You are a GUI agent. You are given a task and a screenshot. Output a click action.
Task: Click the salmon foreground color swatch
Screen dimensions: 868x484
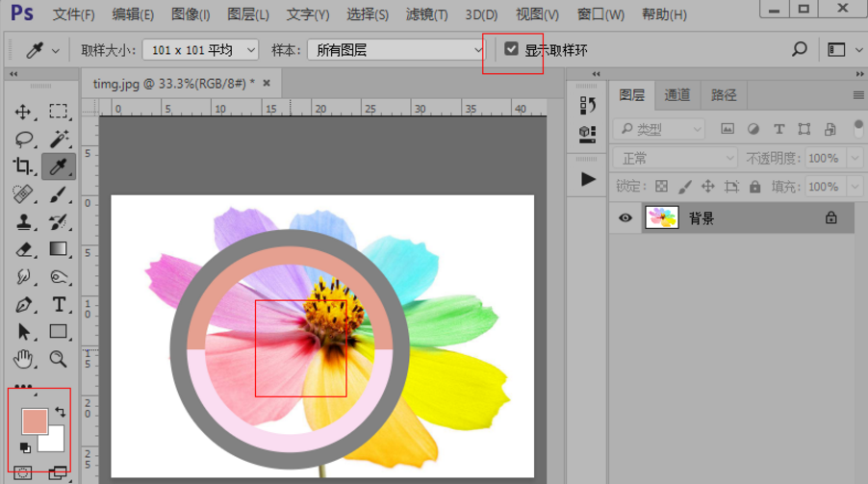click(35, 421)
